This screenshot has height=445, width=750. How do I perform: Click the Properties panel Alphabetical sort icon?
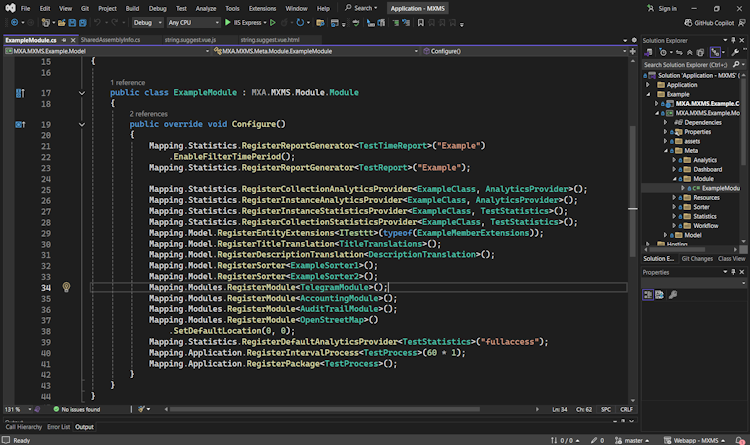[660, 295]
